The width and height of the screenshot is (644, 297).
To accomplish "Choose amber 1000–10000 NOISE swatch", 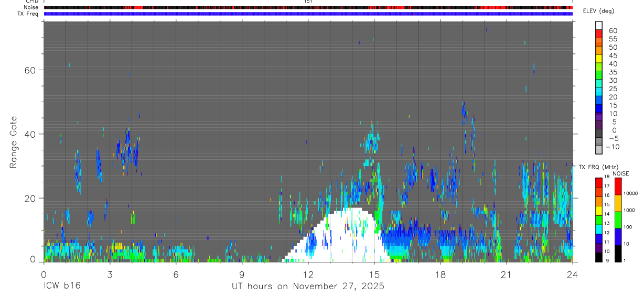I will tap(618, 203).
